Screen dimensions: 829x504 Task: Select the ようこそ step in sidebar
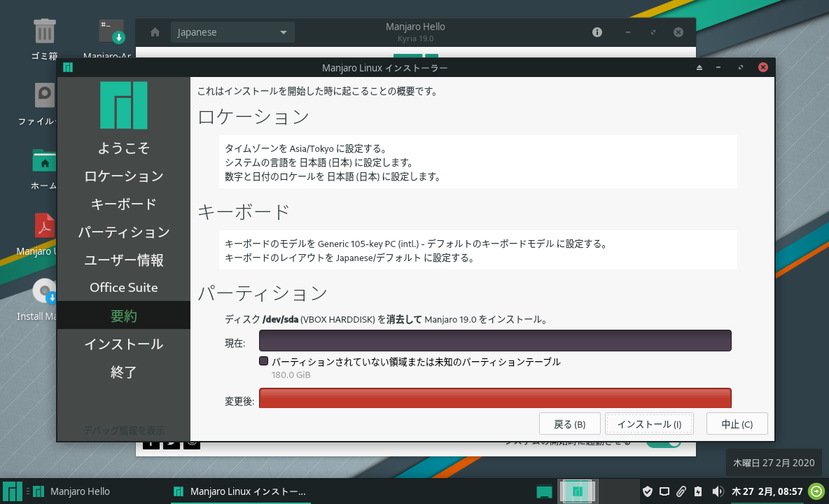124,148
